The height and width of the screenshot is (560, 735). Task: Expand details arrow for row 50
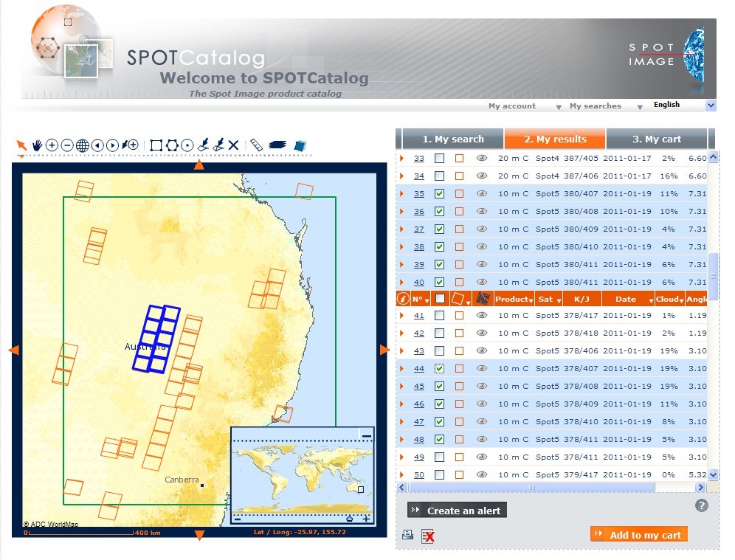tap(402, 474)
